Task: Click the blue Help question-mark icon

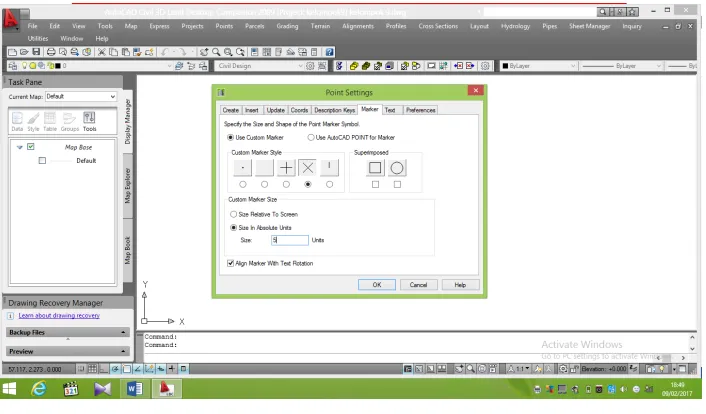Action: click(x=329, y=52)
